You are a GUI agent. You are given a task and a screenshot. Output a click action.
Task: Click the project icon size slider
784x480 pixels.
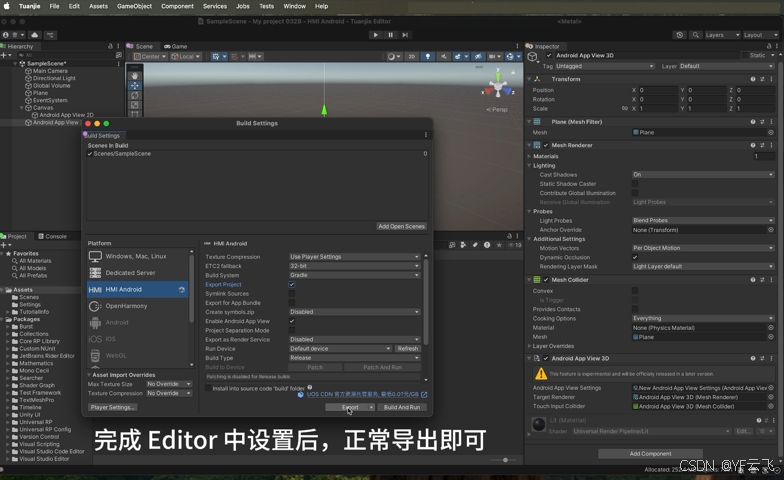tap(505, 460)
